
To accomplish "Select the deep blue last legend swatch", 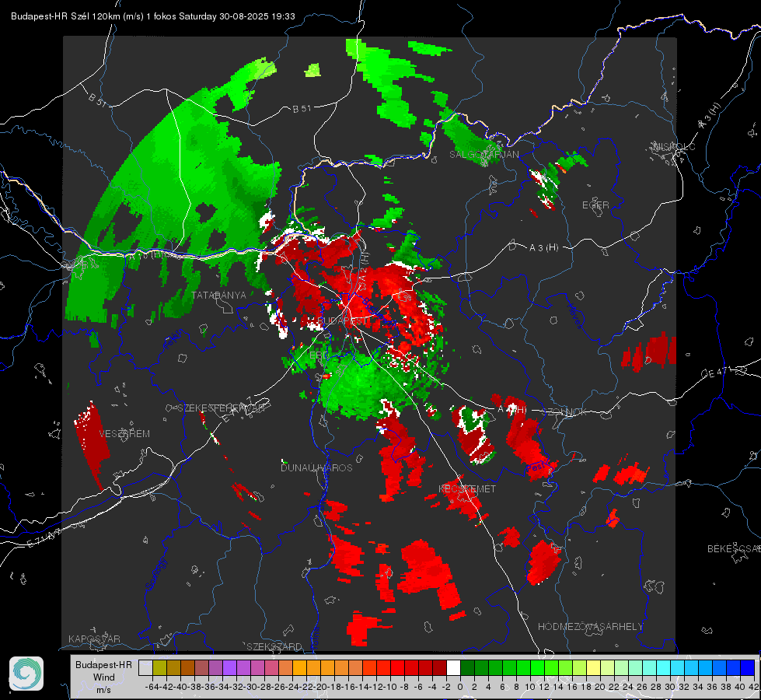I will [748, 668].
